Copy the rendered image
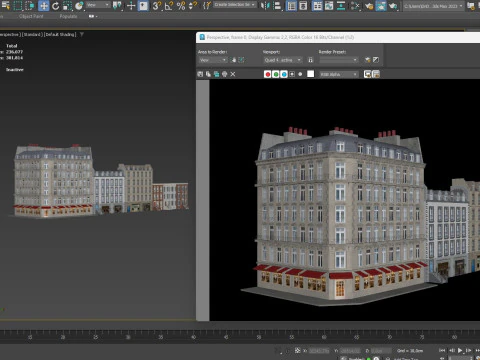 tap(208, 74)
